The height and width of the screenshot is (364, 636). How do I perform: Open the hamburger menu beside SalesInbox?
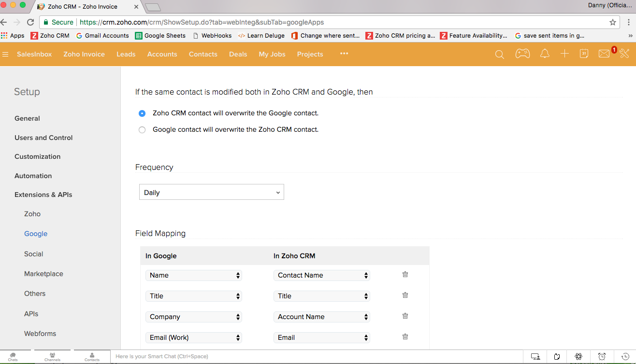pyautogui.click(x=6, y=55)
